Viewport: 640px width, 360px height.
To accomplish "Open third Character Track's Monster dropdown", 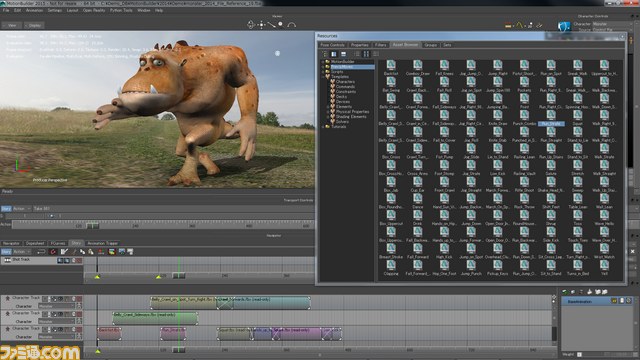I will tap(57, 337).
